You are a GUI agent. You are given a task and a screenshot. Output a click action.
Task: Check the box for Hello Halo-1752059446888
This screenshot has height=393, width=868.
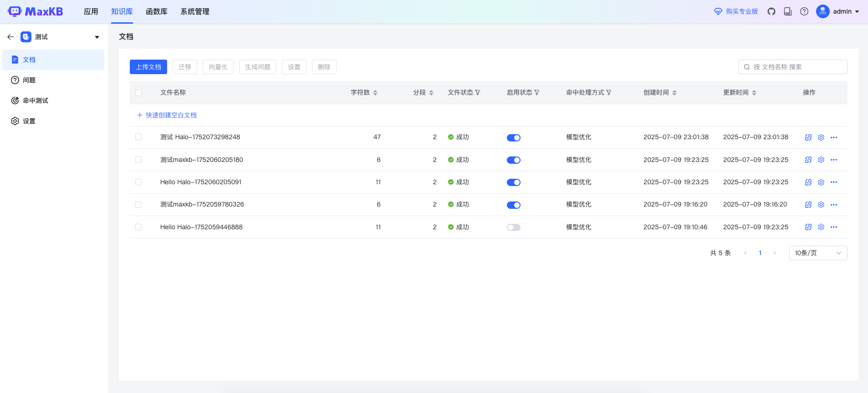tap(138, 227)
